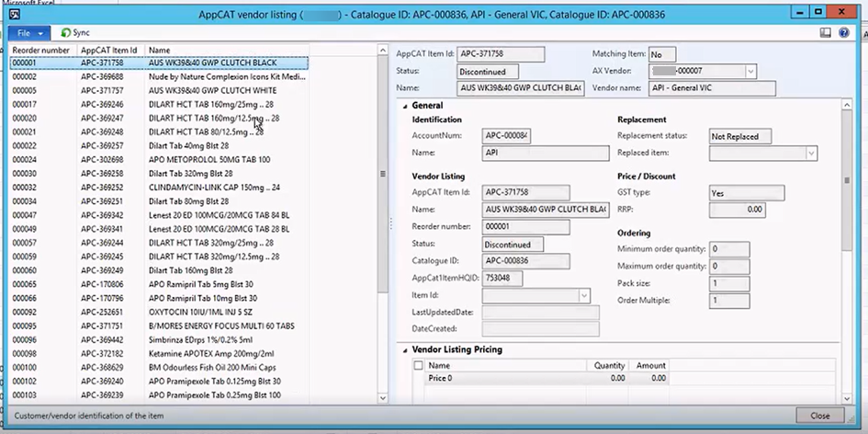Click the Quantity column header in pricing grid
Viewport: 868px width, 434px height.
tap(609, 365)
